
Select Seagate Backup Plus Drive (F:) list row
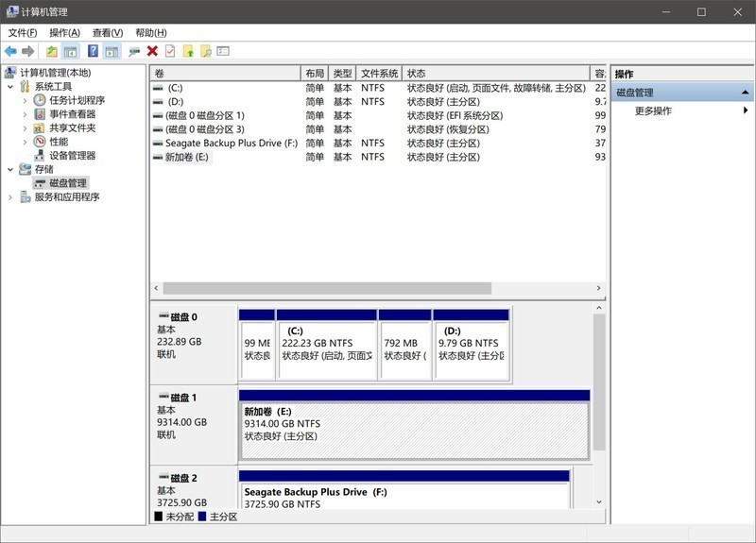point(378,144)
